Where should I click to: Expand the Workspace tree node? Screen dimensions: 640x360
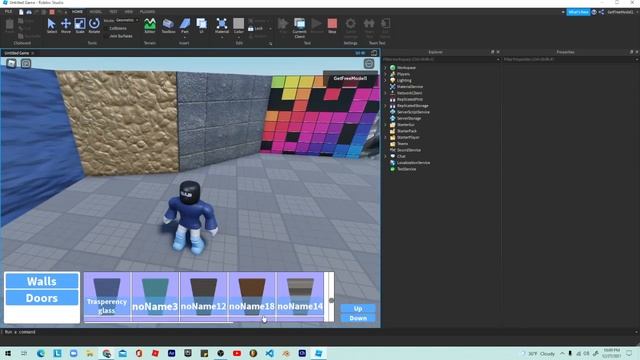[386, 68]
